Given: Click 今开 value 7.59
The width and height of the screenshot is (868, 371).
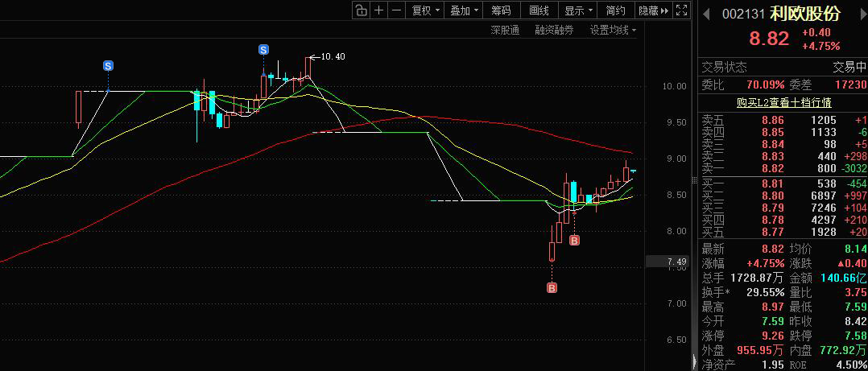Looking at the screenshot, I should (x=773, y=320).
